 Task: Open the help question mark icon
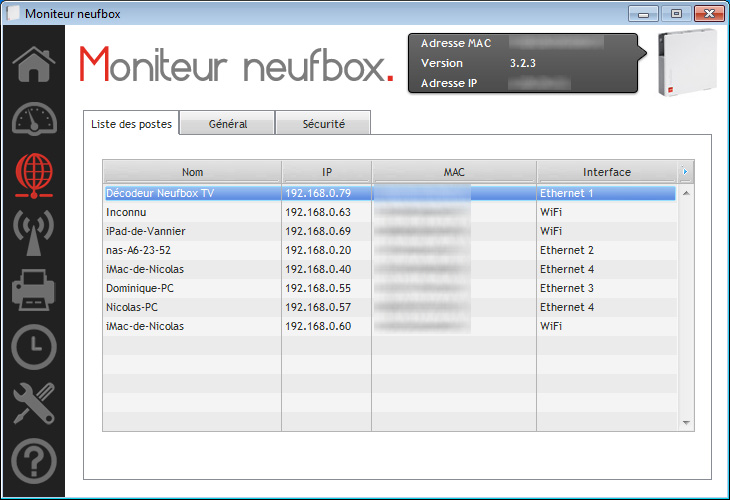[x=33, y=461]
